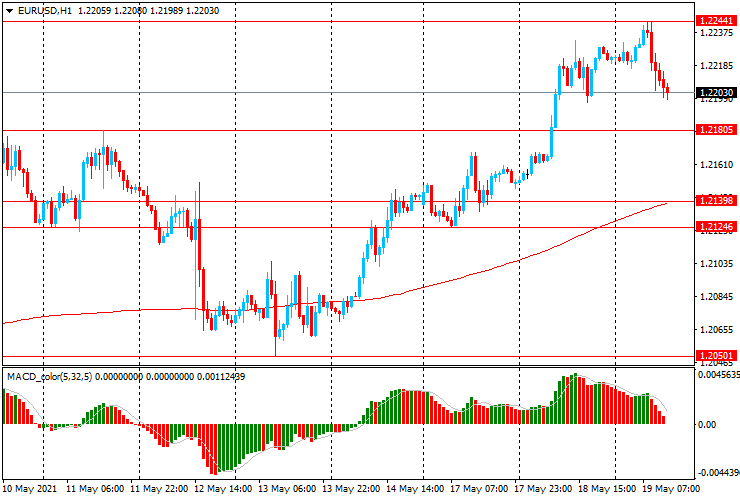Click the 13 May 06:00 time label
Screen dimensions: 740x500
point(287,488)
